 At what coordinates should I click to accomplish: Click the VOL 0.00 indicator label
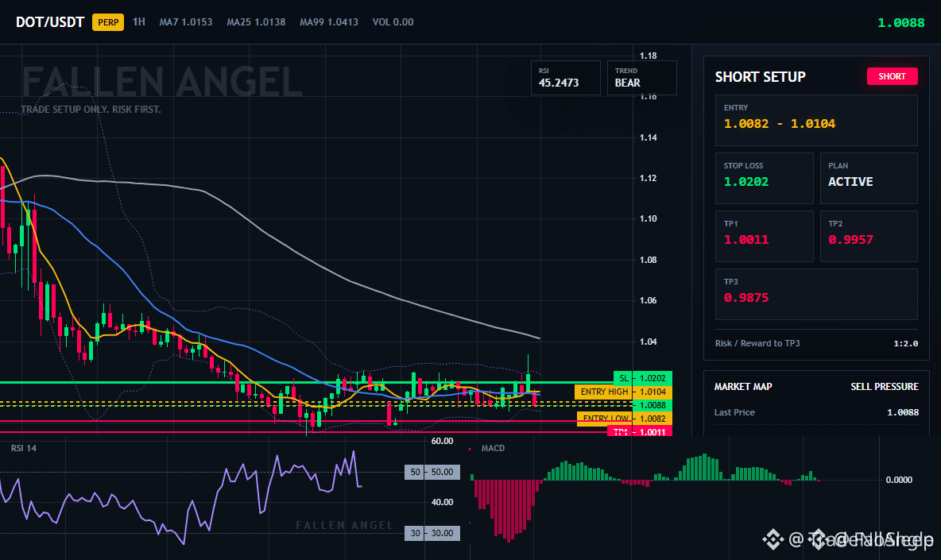coord(393,22)
